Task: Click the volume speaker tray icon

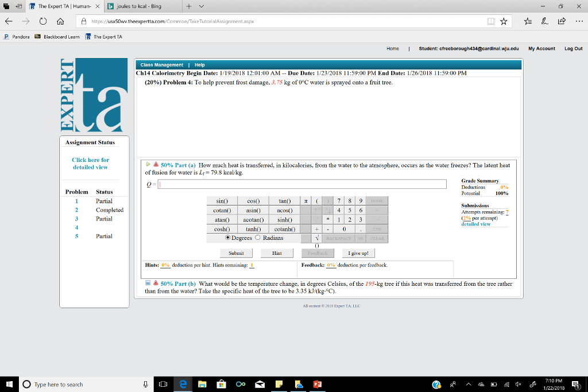Action: pyautogui.click(x=519, y=384)
